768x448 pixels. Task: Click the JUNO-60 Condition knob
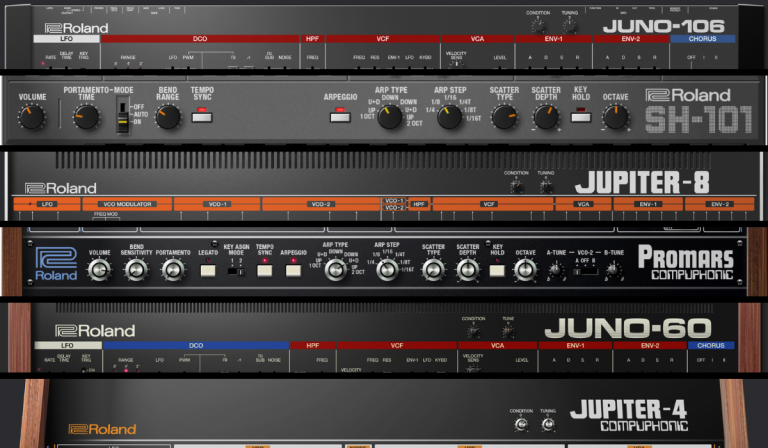click(474, 331)
